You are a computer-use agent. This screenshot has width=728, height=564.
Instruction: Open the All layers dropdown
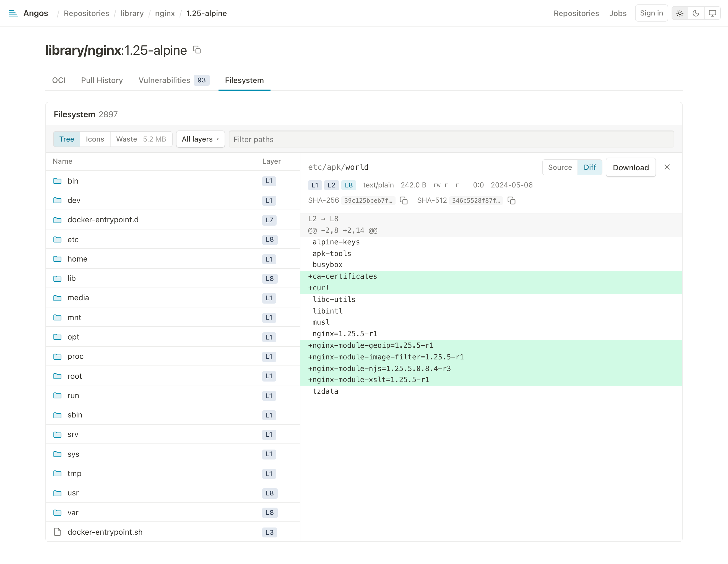pos(200,139)
